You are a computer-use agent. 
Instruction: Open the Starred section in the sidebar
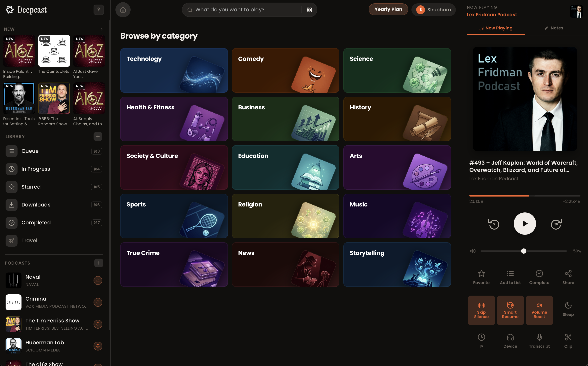[x=31, y=187]
